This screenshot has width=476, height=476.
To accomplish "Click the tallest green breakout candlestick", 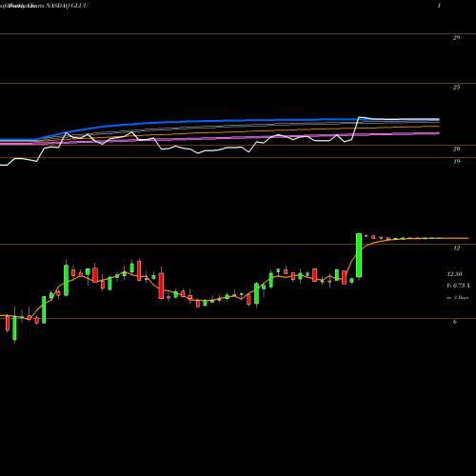I will click(x=359, y=255).
